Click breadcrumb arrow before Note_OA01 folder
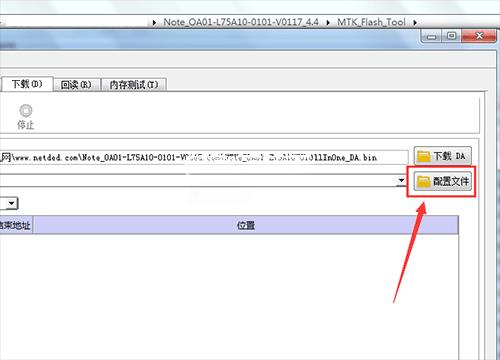500x360 pixels. (154, 23)
